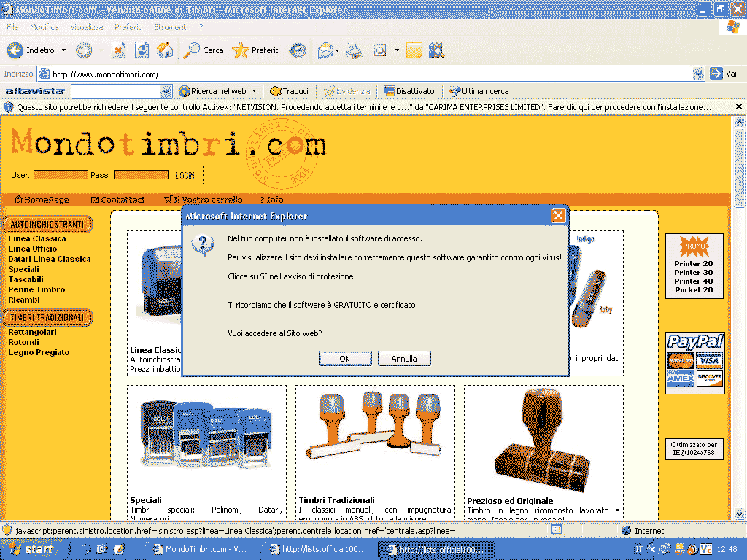Open the Preferiti menu
This screenshot has width=747, height=560.
[x=128, y=27]
